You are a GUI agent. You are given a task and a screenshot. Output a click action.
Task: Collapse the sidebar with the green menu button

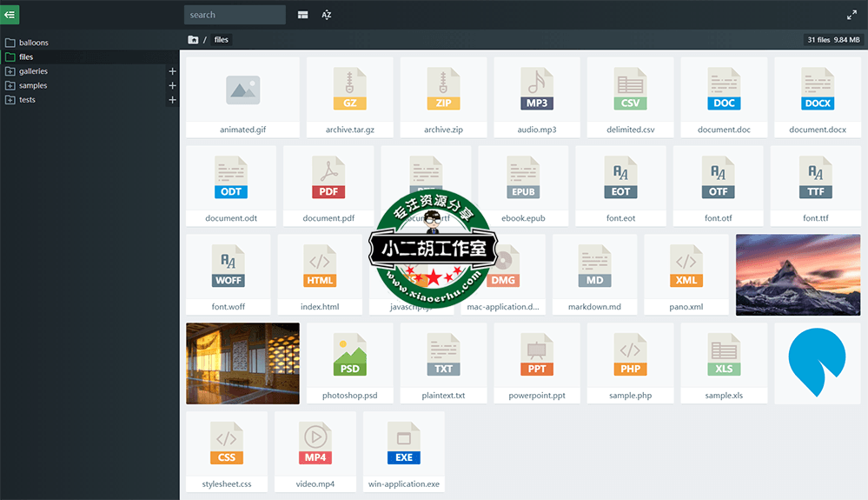tap(10, 14)
